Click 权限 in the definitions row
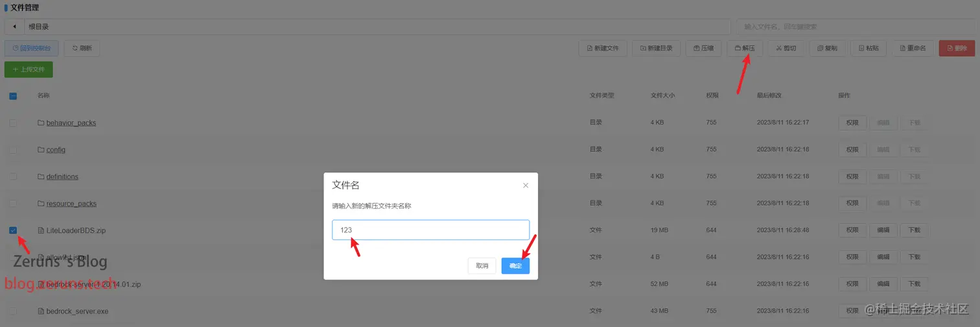This screenshot has width=980, height=327. click(x=852, y=176)
